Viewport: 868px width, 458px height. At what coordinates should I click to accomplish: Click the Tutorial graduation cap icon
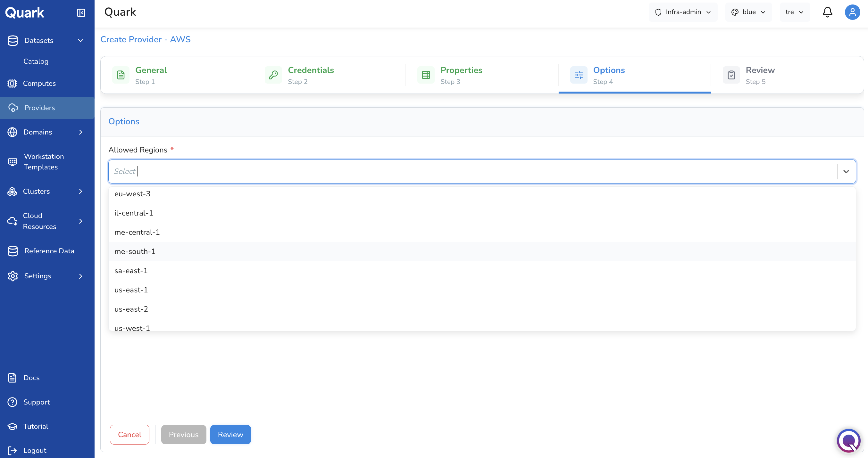pyautogui.click(x=13, y=426)
